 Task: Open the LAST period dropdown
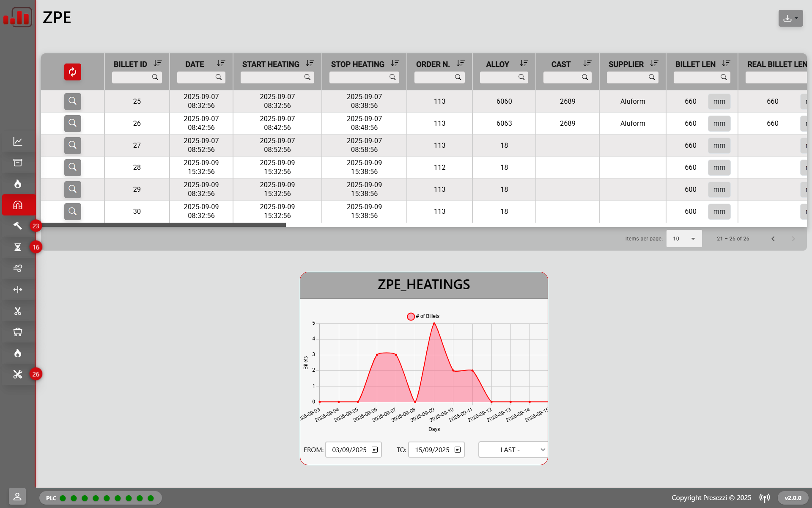coord(513,450)
